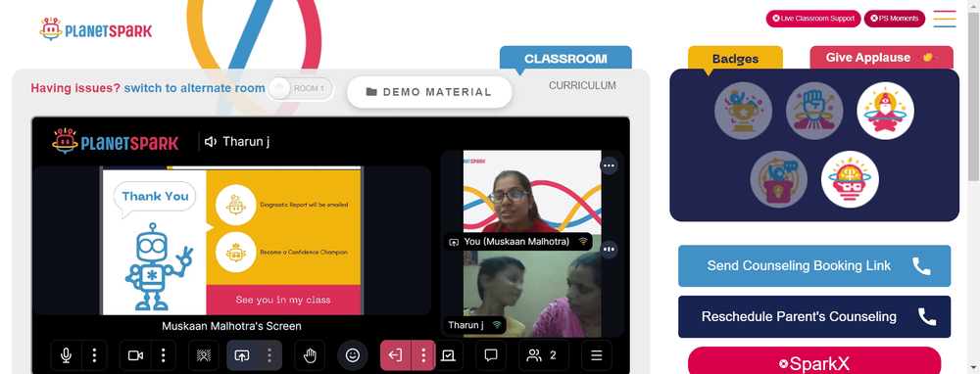980x374 pixels.
Task: Open options on Muskaan Malhotra video tile
Action: click(x=609, y=165)
